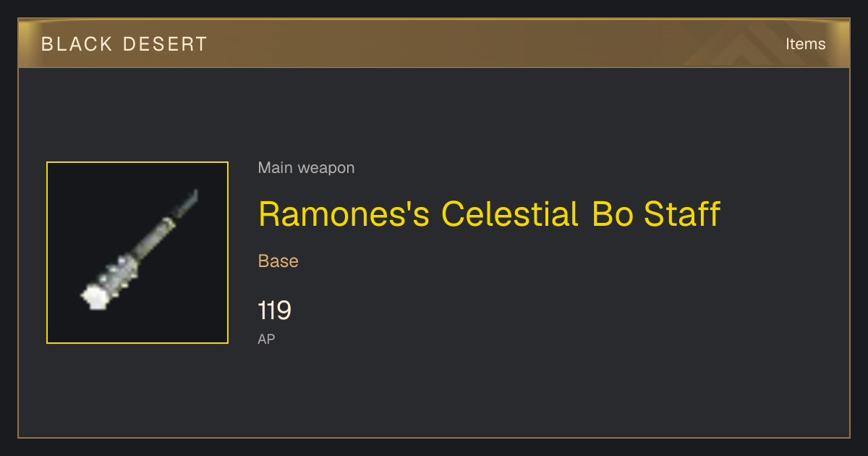
Task: Open the Items link in the header
Action: (x=805, y=43)
